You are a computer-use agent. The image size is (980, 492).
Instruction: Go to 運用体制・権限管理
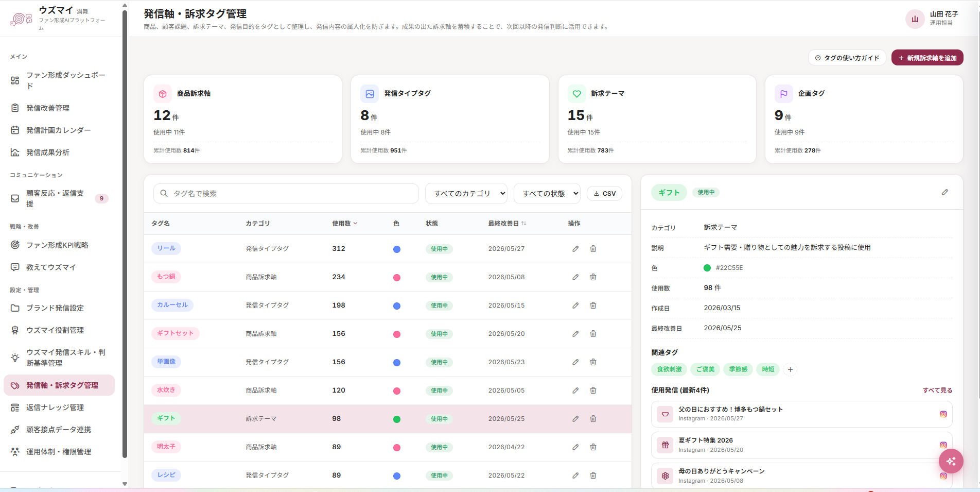click(59, 452)
